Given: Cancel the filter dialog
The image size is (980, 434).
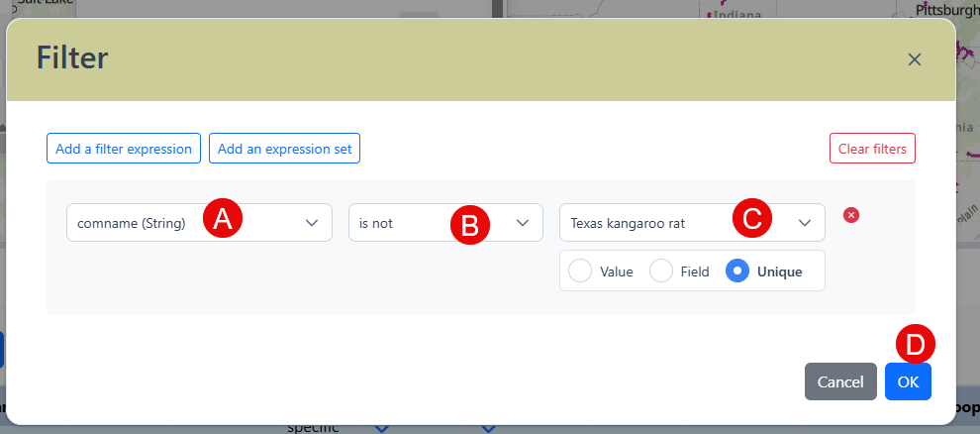Looking at the screenshot, I should pos(840,381).
